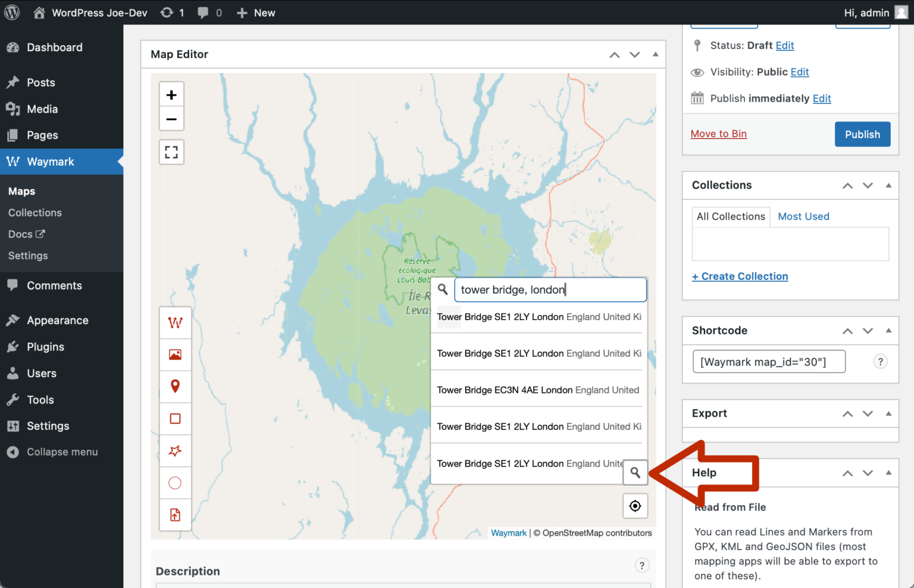Viewport: 914px width, 588px height.
Task: Open the file upload tool
Action: [175, 515]
